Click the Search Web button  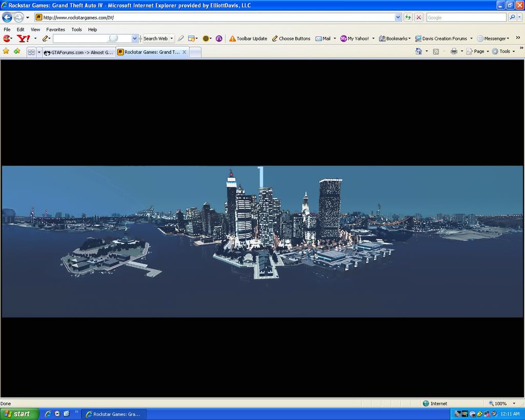pos(155,38)
